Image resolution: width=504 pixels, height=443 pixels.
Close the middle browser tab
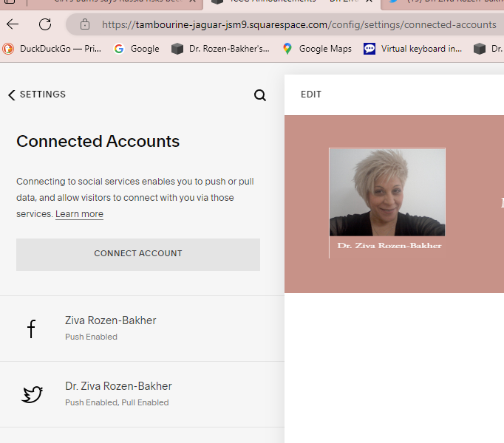click(369, 1)
